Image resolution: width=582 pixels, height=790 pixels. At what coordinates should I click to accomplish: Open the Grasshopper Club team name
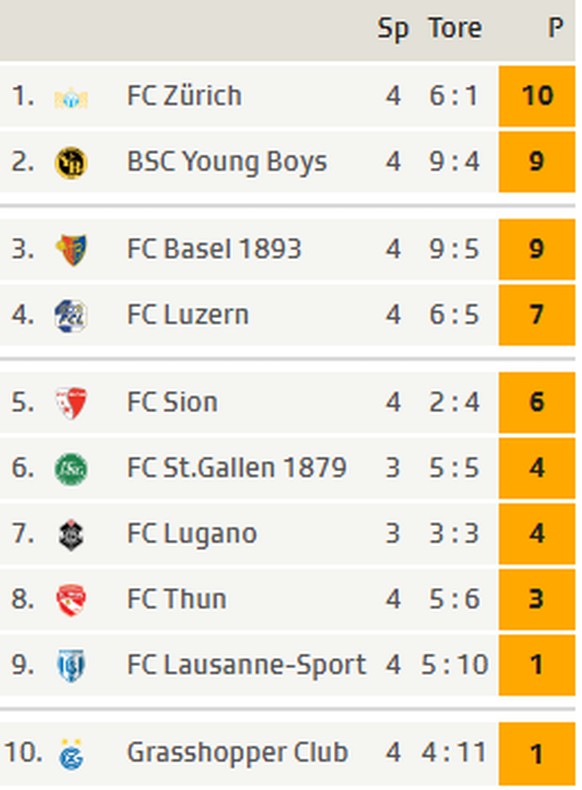[x=237, y=753]
